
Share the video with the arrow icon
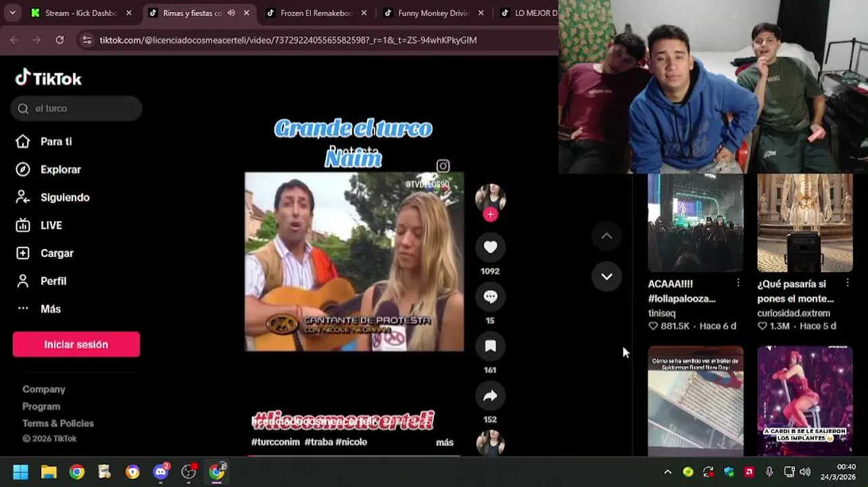pos(490,396)
